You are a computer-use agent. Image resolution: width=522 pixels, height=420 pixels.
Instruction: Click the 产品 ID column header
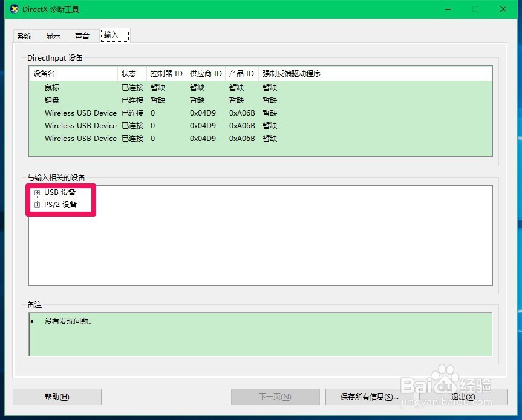coord(242,74)
